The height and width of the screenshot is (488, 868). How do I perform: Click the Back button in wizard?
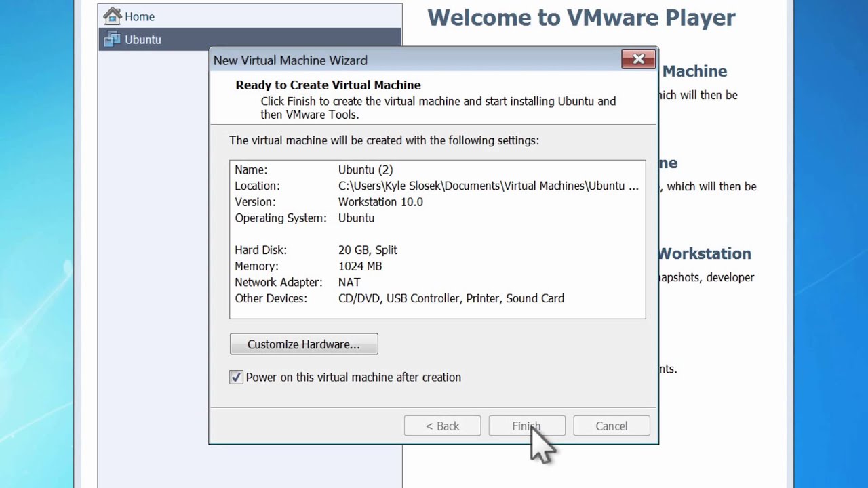click(x=442, y=426)
